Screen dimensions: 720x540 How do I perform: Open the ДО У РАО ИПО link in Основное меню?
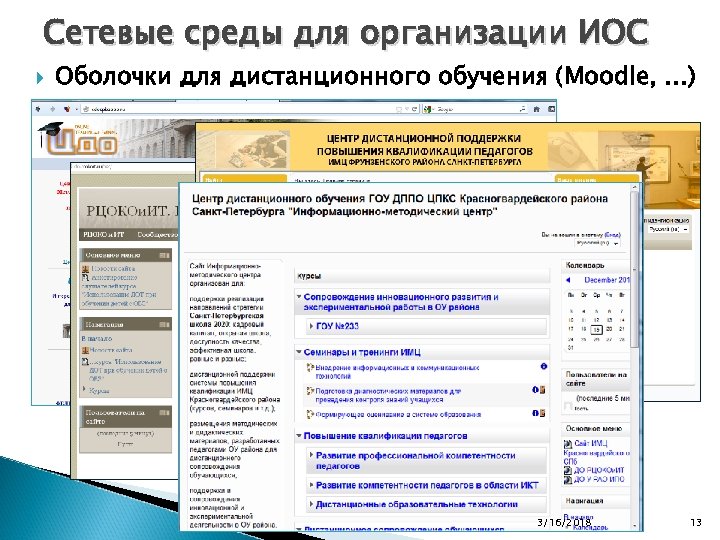point(599,479)
